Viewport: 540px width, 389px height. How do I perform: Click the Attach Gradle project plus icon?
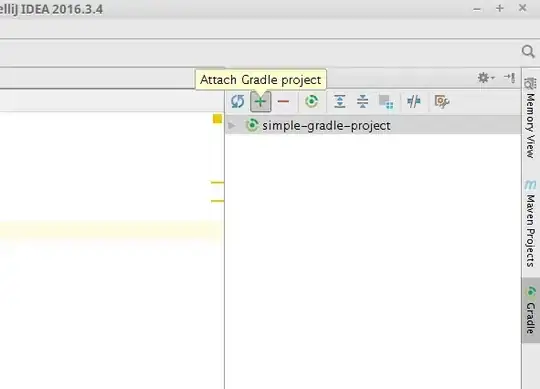[261, 102]
